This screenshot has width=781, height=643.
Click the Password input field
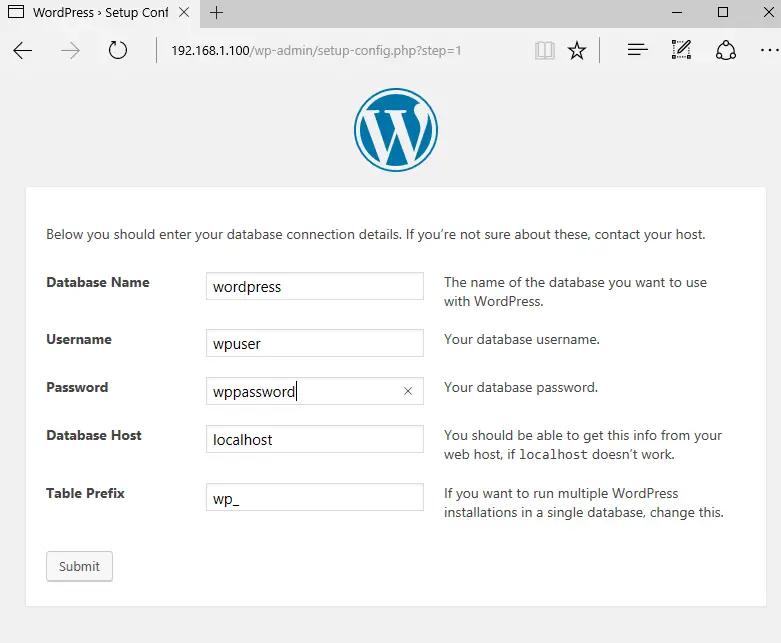point(300,391)
